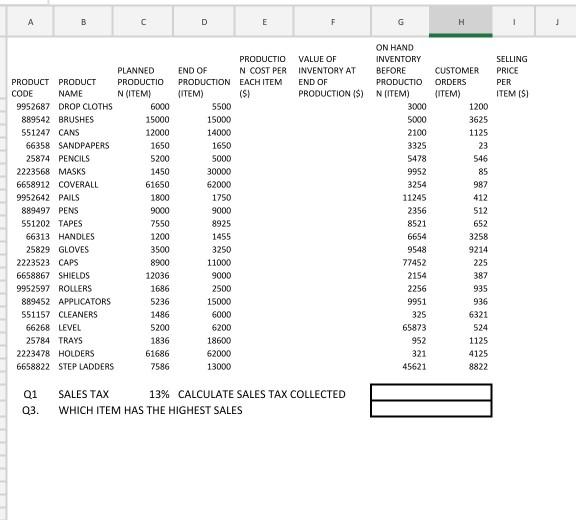Click CALCULATE SALES TAX COLLECTED text
This screenshot has width=576, height=520.
pos(262,394)
